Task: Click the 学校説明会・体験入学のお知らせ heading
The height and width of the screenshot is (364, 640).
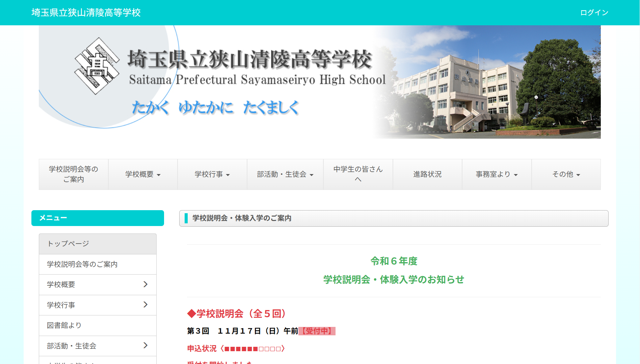Action: point(394,280)
